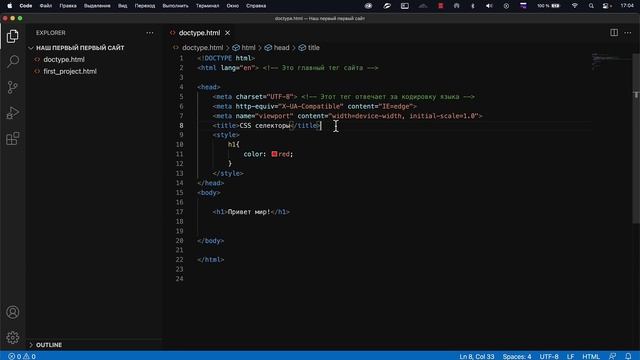Show errors and warnings in status bar
This screenshot has height=360, width=640.
[22, 356]
